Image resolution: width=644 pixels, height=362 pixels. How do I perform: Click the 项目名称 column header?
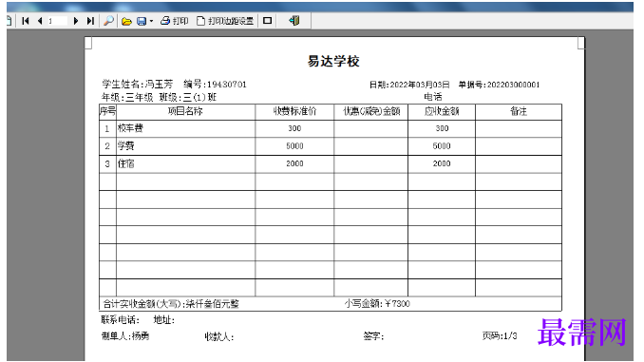click(185, 111)
